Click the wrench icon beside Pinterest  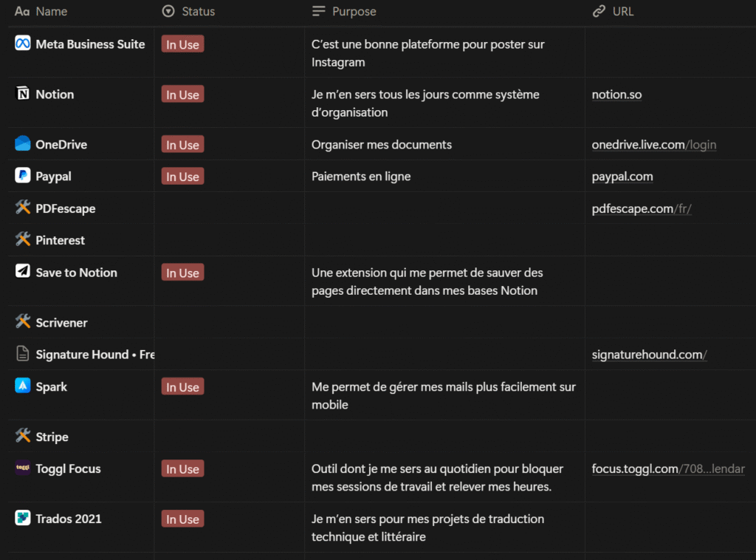pos(21,240)
